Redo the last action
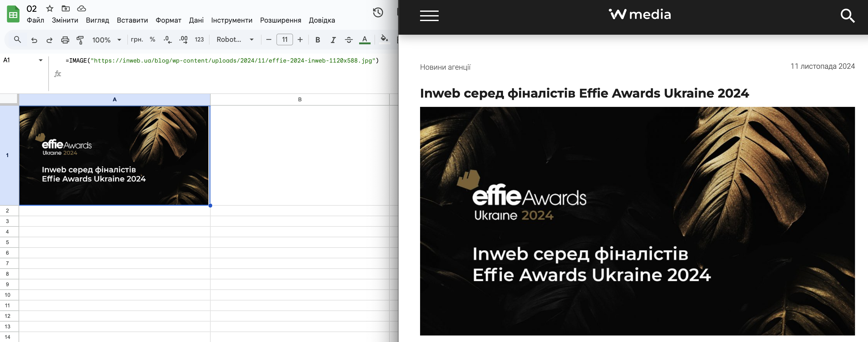Viewport: 868px width, 342px height. 49,40
